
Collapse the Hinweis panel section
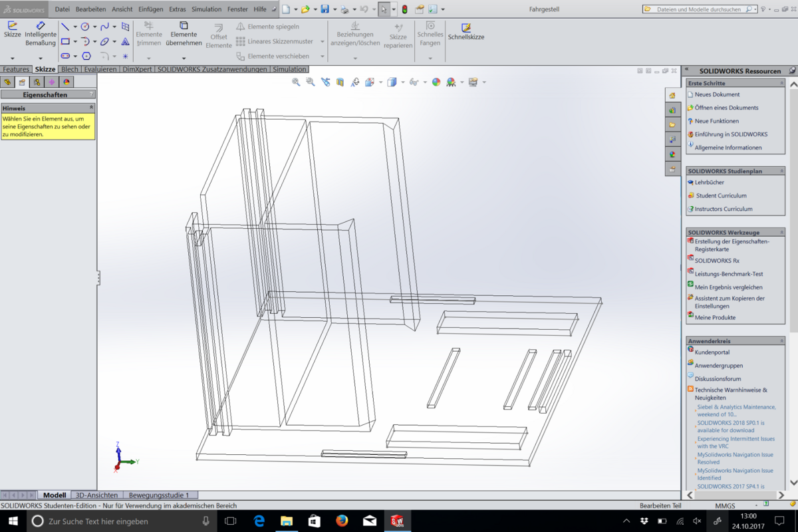[x=91, y=107]
